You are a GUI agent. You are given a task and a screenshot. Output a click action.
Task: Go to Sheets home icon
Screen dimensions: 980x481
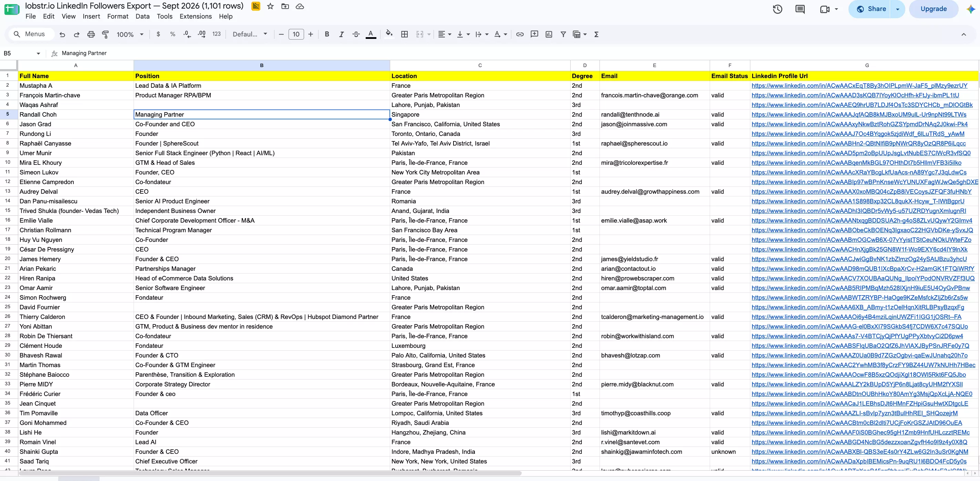click(x=11, y=9)
